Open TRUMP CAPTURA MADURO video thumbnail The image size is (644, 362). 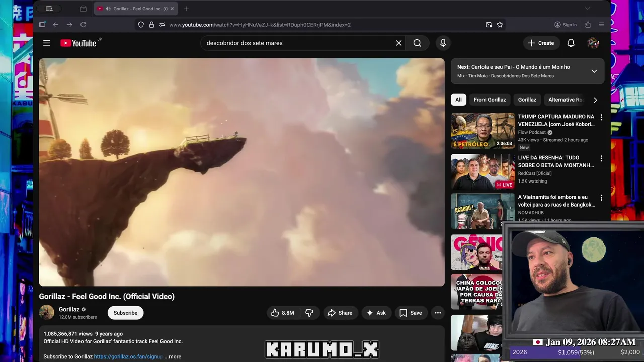pos(482,131)
